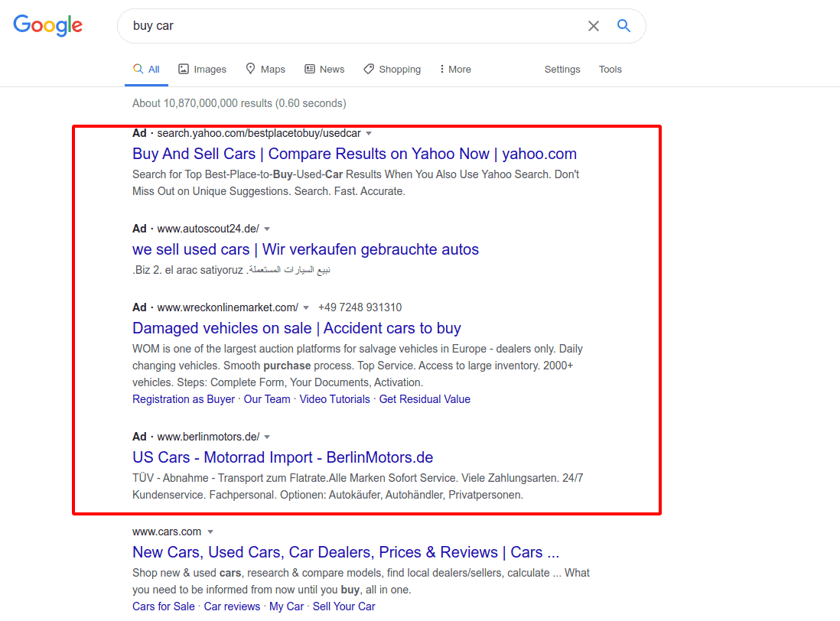This screenshot has width=840, height=621.
Task: Click phone number +49 7248 931310
Action: pos(360,307)
